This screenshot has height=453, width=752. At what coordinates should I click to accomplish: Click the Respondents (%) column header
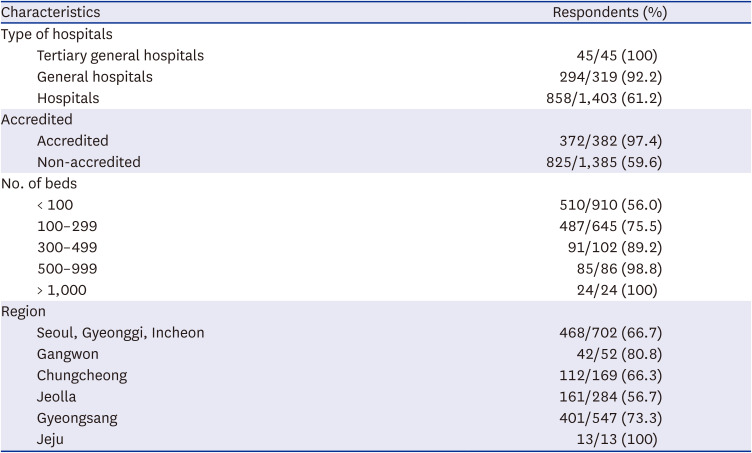[x=610, y=12]
